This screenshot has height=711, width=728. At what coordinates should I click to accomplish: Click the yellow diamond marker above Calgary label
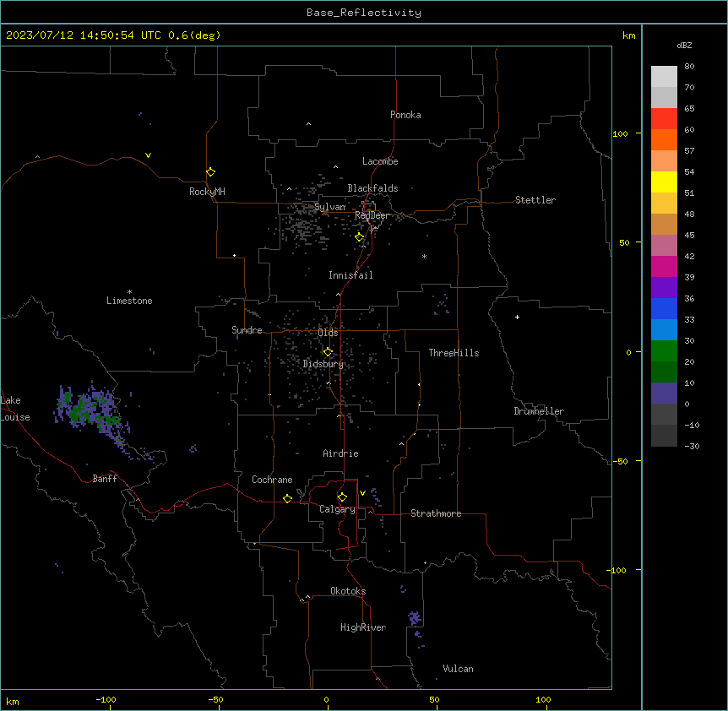(x=342, y=497)
